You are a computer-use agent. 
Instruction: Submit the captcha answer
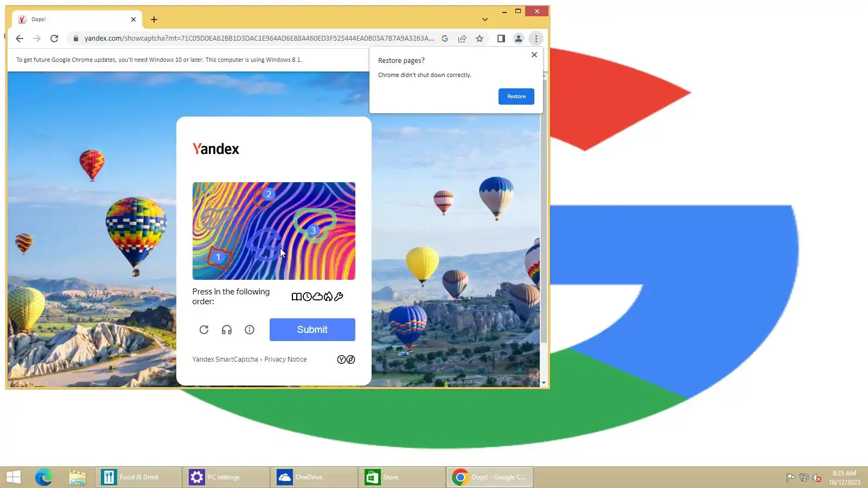coord(312,330)
